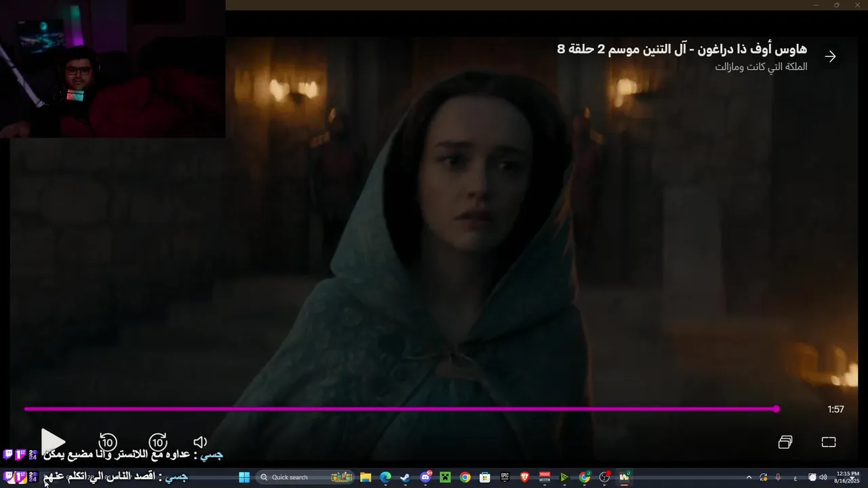Click the sync status tray icon
The width and height of the screenshot is (868, 488).
coord(764,477)
